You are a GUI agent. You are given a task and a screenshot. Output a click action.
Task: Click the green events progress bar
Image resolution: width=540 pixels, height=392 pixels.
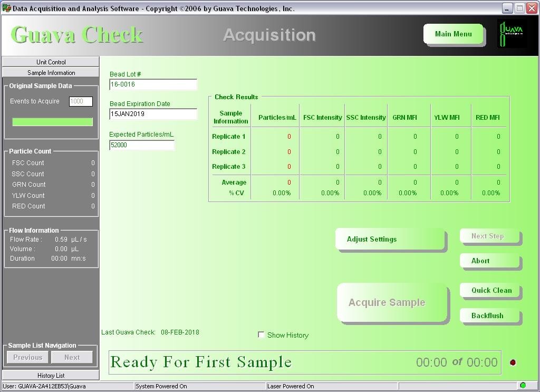[52, 122]
